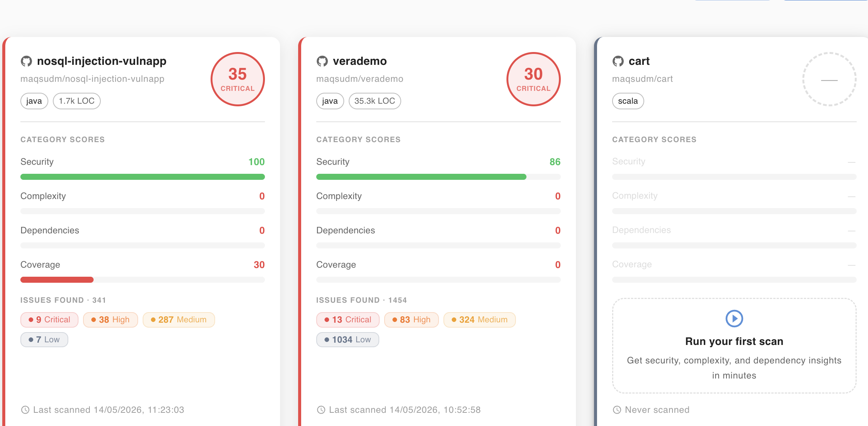
Task: Open the nosql-injection-vulnapp repository title
Action: 102,61
